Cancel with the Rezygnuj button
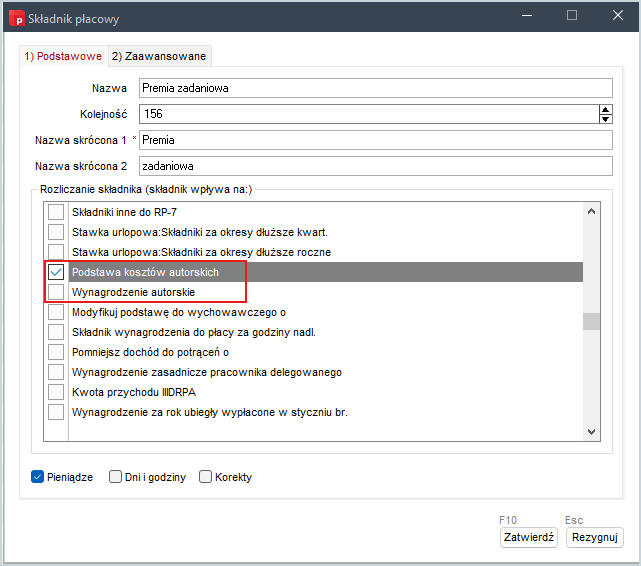 click(x=595, y=537)
